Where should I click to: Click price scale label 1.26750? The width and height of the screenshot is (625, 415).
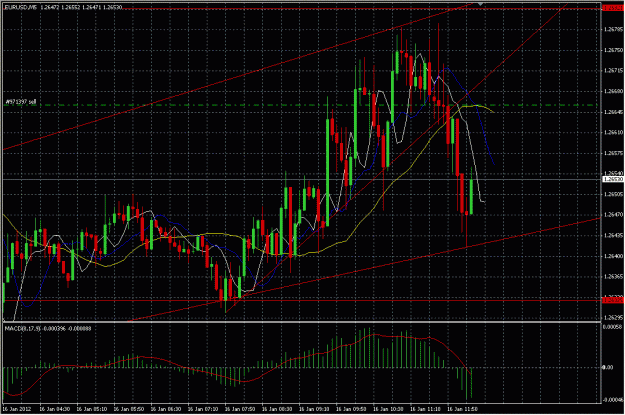coord(613,50)
